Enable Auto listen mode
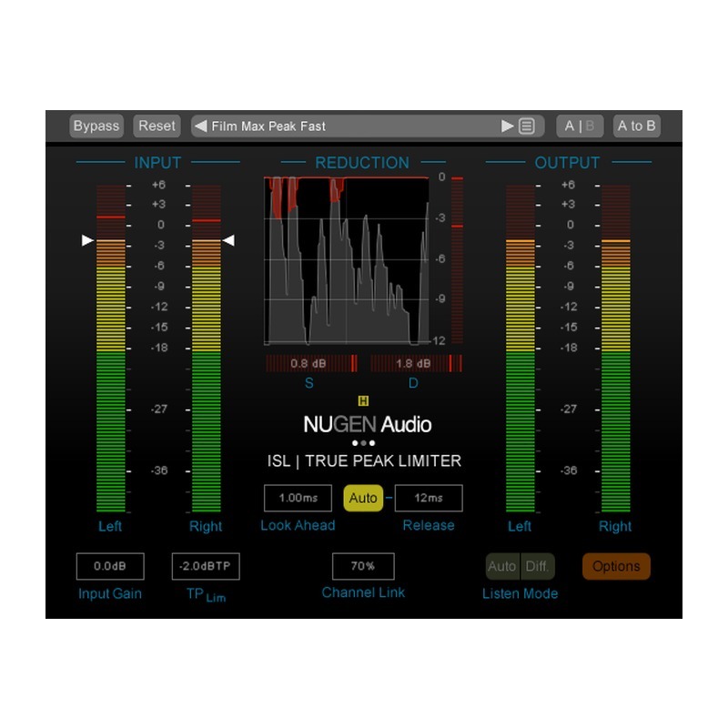The image size is (728, 728). pyautogui.click(x=502, y=566)
